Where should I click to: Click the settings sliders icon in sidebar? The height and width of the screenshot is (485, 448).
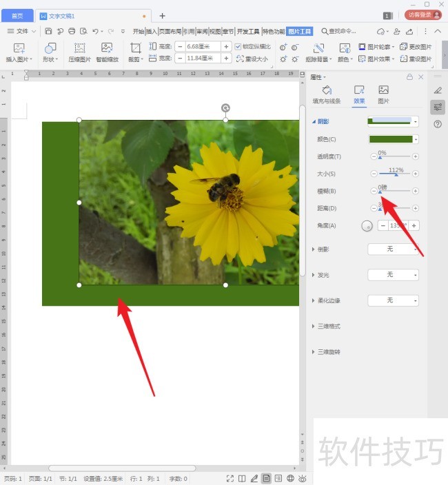pos(438,107)
